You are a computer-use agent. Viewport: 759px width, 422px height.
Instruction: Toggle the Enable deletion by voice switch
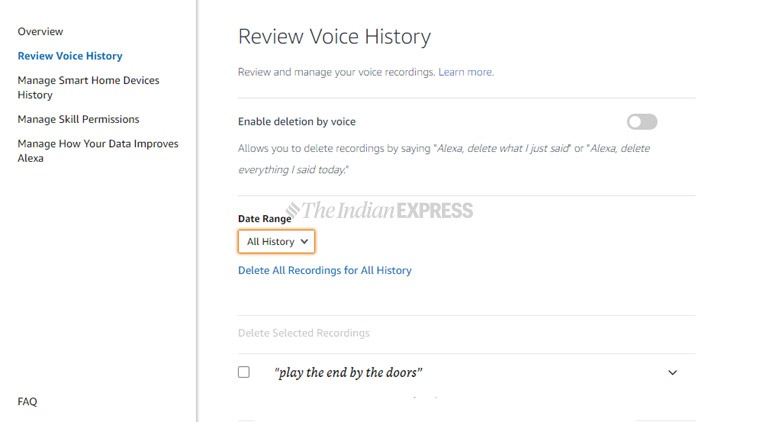(642, 121)
